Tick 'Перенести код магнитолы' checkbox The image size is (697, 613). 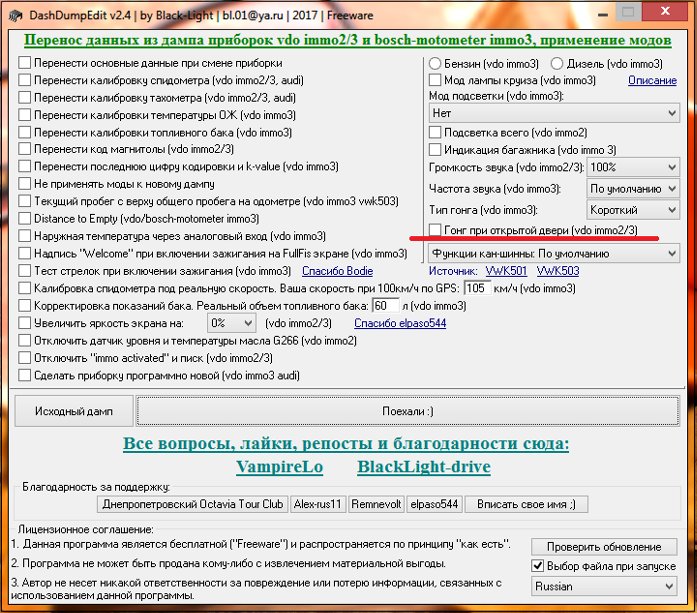coord(24,149)
